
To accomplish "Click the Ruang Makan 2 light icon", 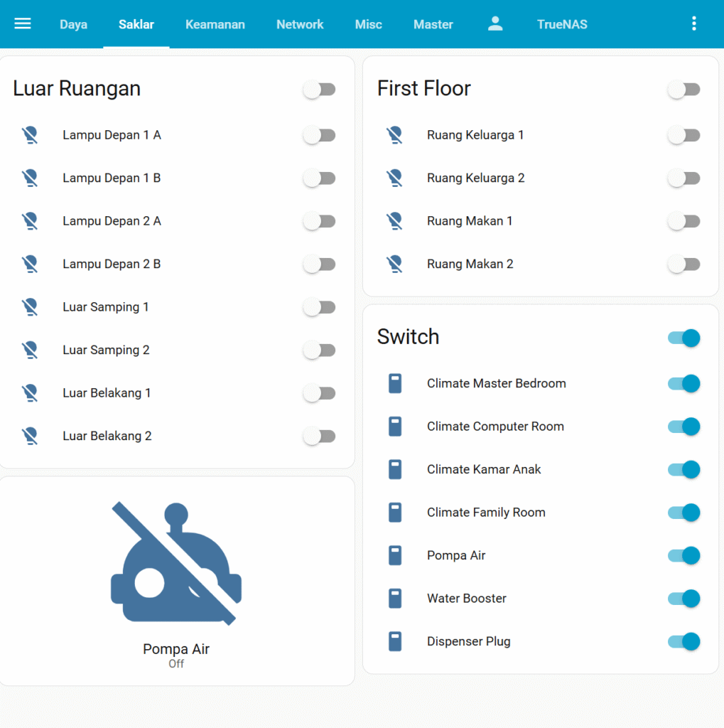I will (394, 264).
